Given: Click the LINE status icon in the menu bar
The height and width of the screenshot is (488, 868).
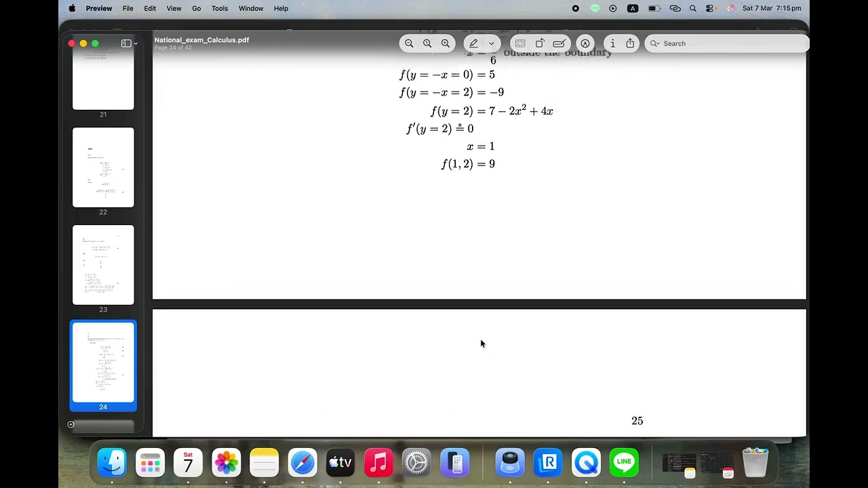Looking at the screenshot, I should (595, 8).
